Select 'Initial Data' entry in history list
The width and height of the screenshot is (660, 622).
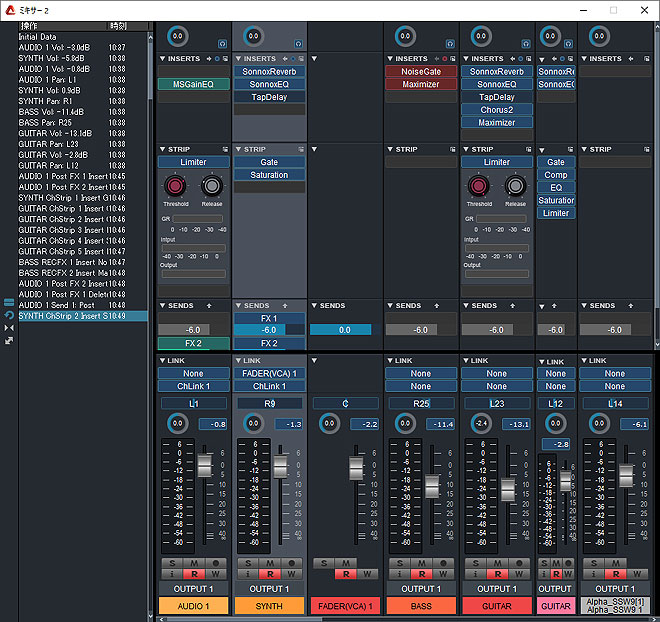pos(42,37)
